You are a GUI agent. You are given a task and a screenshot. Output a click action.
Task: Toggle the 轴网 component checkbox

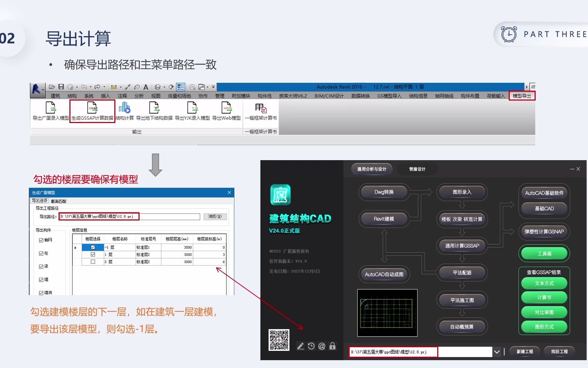41,240
